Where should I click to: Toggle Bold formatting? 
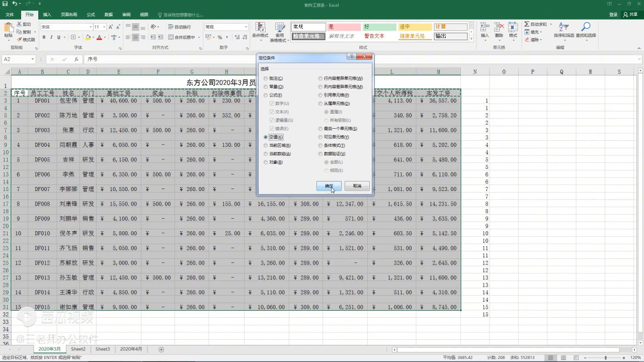[x=44, y=37]
